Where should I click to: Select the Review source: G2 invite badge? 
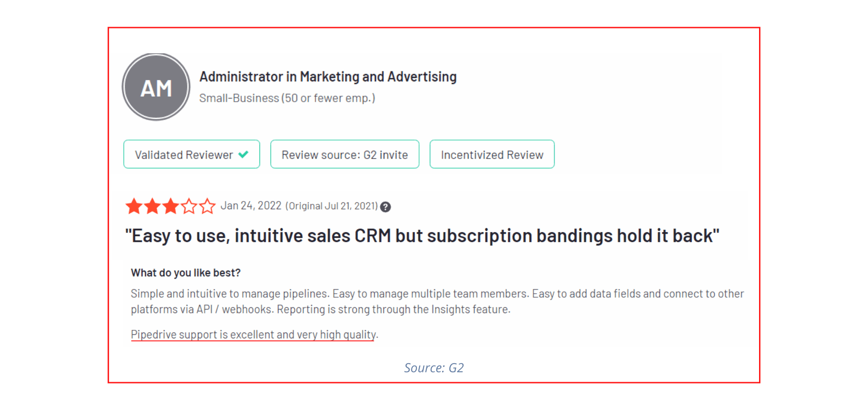[x=345, y=154]
